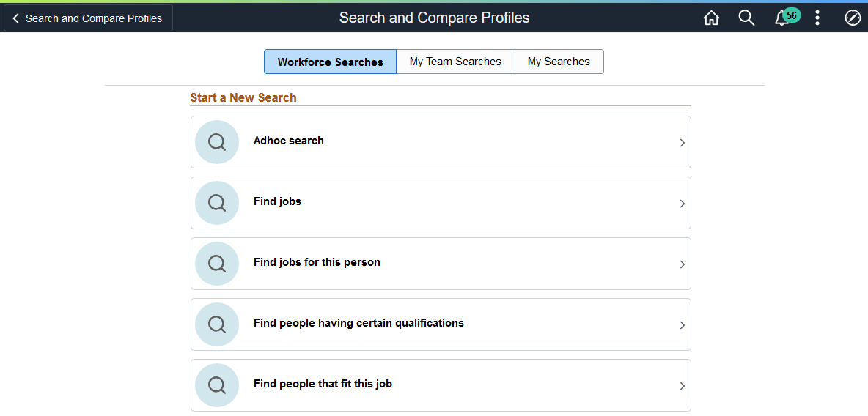Start the Find jobs for this person search
The height and width of the screenshot is (416, 868).
pyautogui.click(x=317, y=262)
